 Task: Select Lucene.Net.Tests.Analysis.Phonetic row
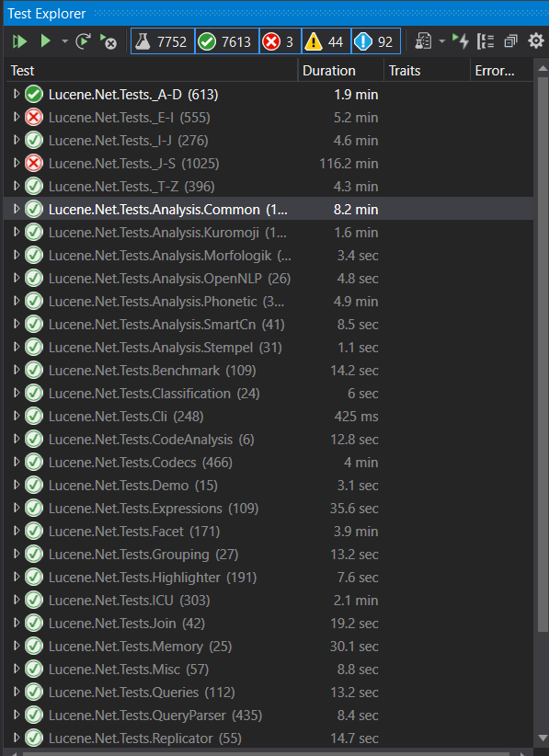(269, 302)
